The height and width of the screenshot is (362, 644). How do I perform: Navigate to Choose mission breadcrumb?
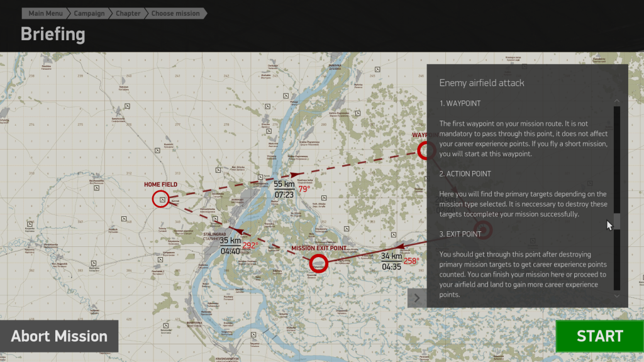(x=175, y=13)
